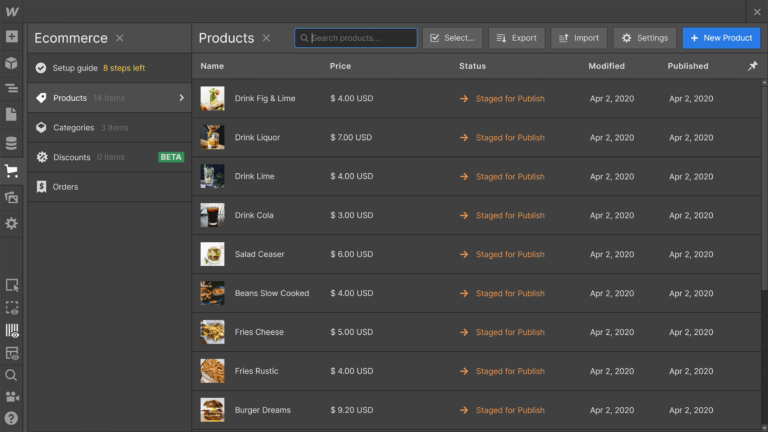Open Orders section

[109, 187]
